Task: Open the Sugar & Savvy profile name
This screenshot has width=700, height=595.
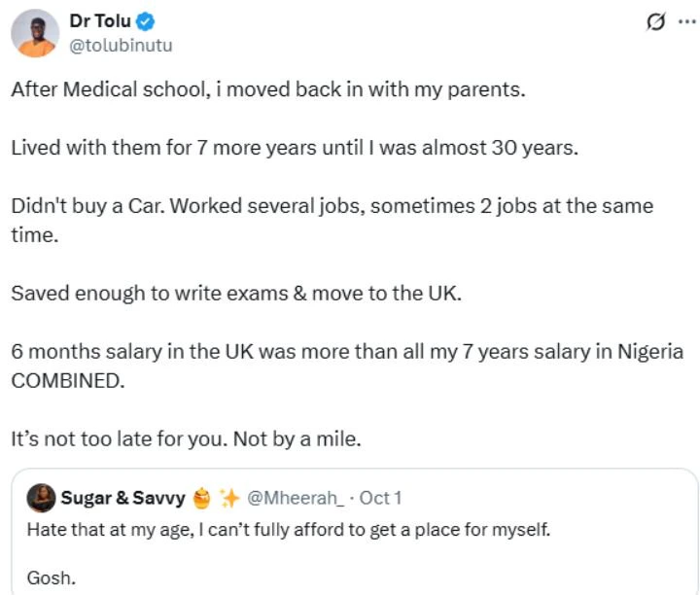Action: [x=123, y=499]
